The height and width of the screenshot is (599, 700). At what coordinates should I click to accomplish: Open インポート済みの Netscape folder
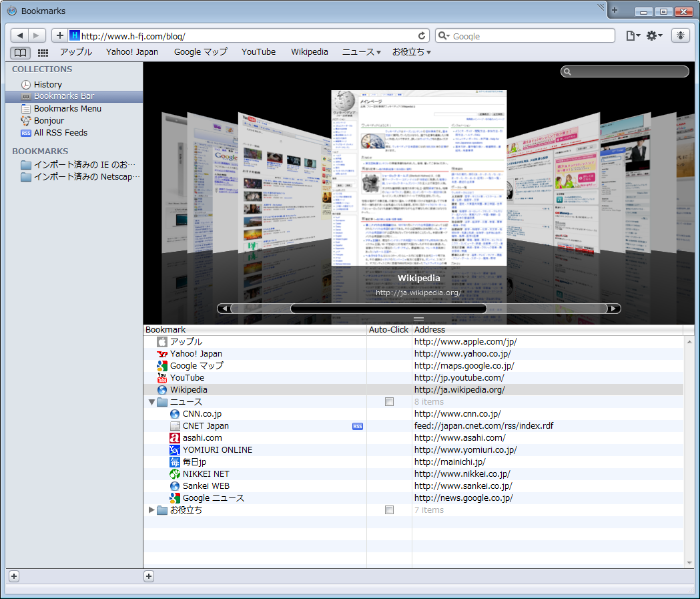tap(74, 177)
